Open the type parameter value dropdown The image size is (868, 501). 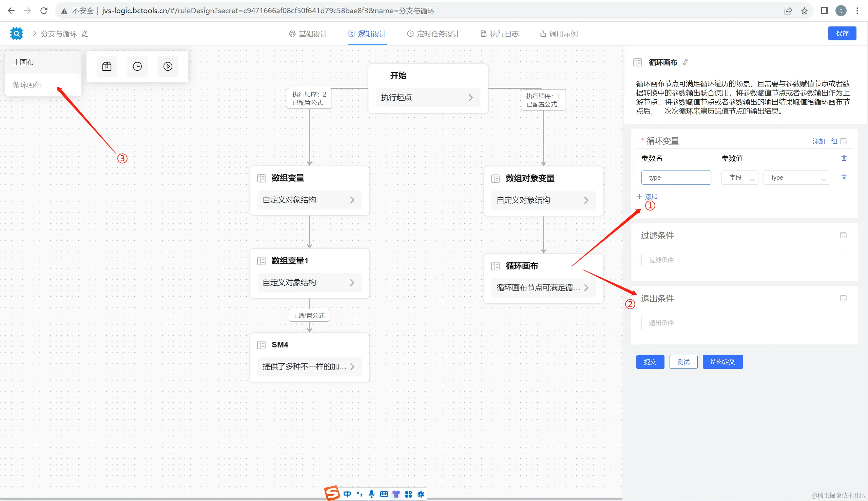(x=796, y=178)
